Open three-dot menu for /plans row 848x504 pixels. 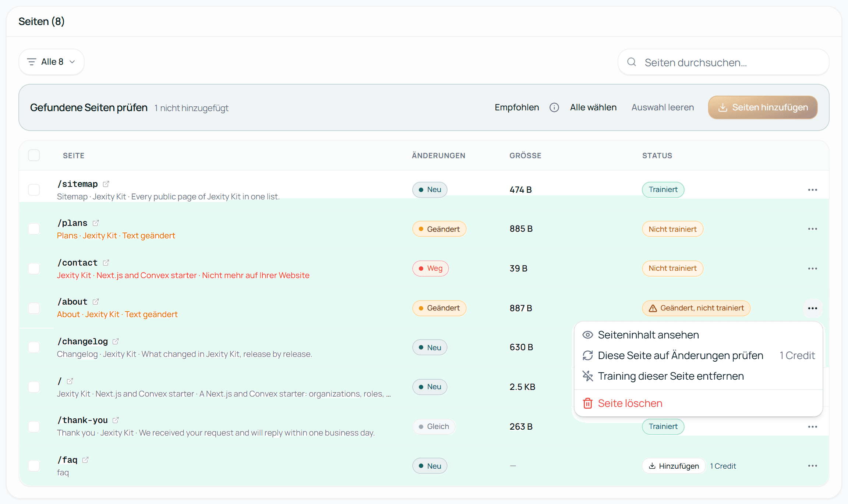pyautogui.click(x=812, y=229)
